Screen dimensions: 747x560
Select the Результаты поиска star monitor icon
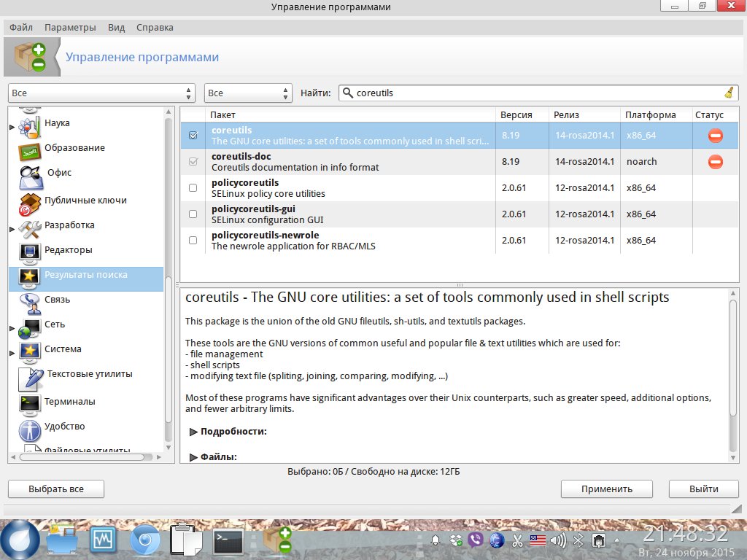tap(29, 279)
